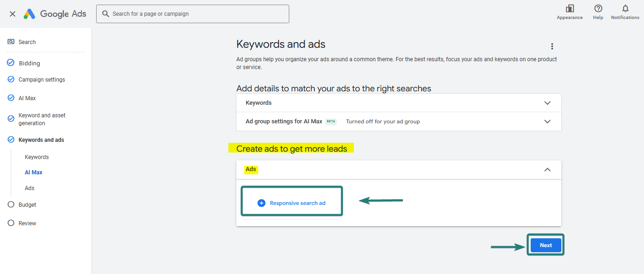Expand Ad group settings for AI Max
Screen dimensions: 644x274
[x=547, y=121]
